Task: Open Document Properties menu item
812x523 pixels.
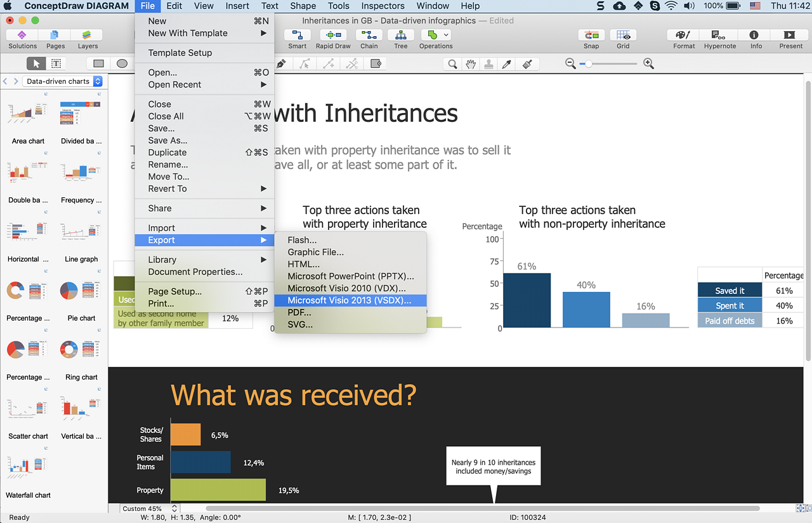Action: tap(204, 272)
